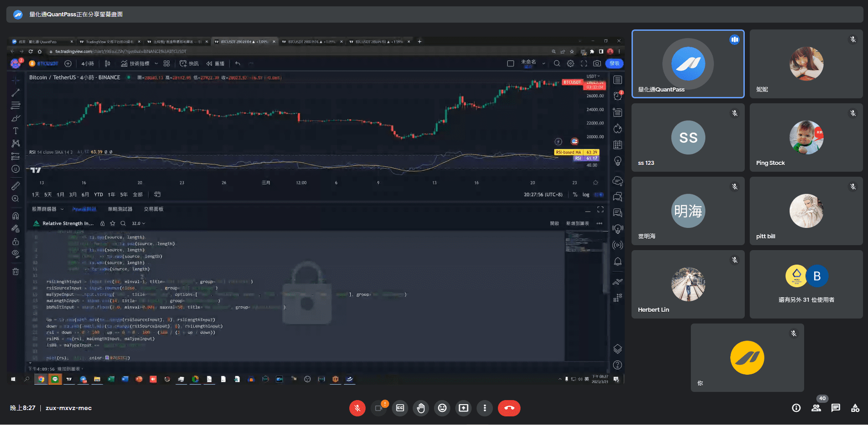Raise your hand in the meeting
The width and height of the screenshot is (868, 425).
click(x=421, y=408)
